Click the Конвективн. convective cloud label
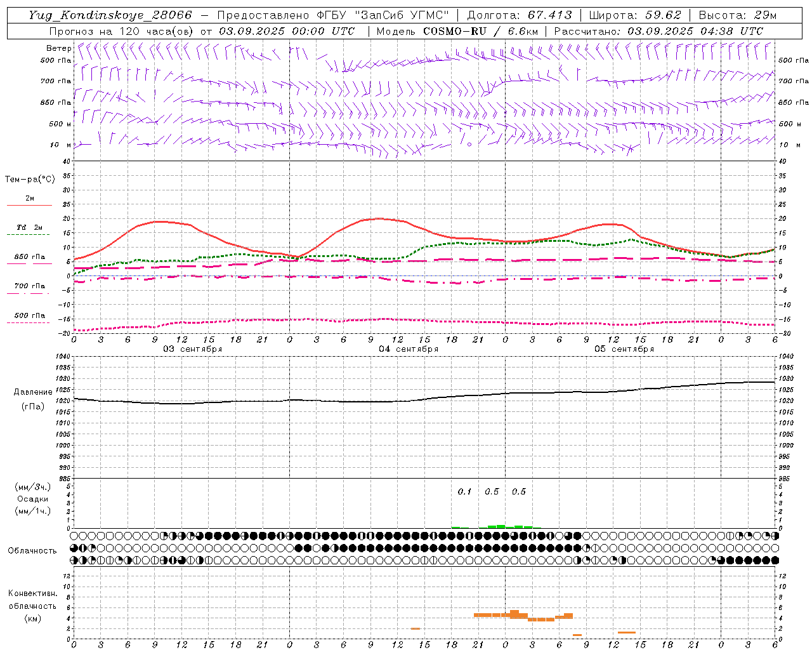Screen dimensions: 812x650 point(32,594)
